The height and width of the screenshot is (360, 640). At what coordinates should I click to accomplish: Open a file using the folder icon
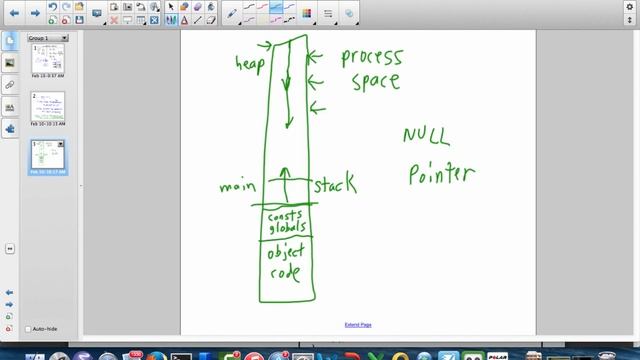(80, 7)
